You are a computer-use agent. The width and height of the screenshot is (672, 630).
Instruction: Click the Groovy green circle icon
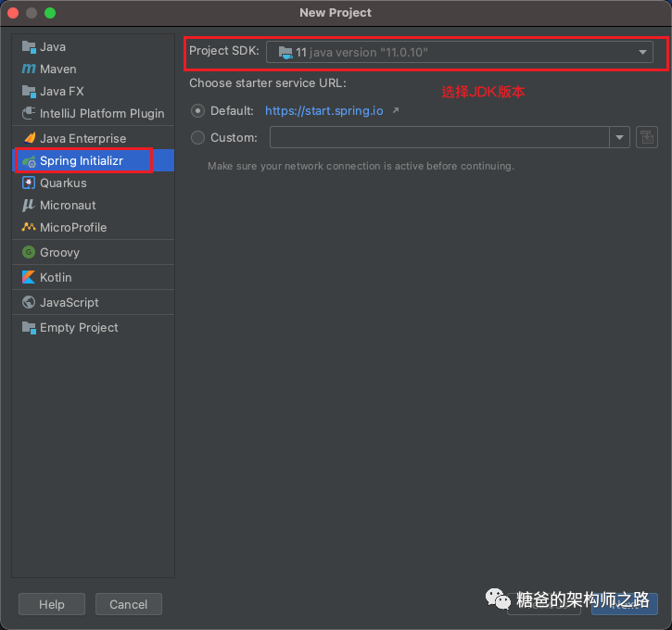point(29,252)
